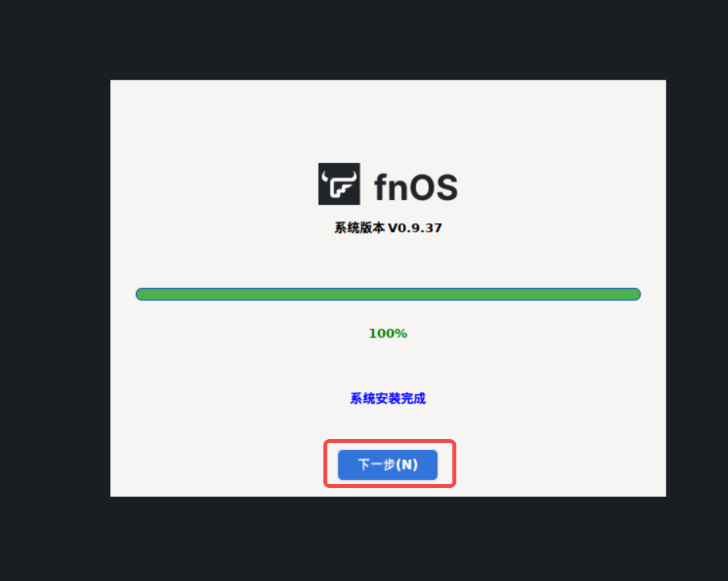This screenshot has height=581, width=728.
Task: Click the bull horns in logo icon
Action: pos(339,175)
